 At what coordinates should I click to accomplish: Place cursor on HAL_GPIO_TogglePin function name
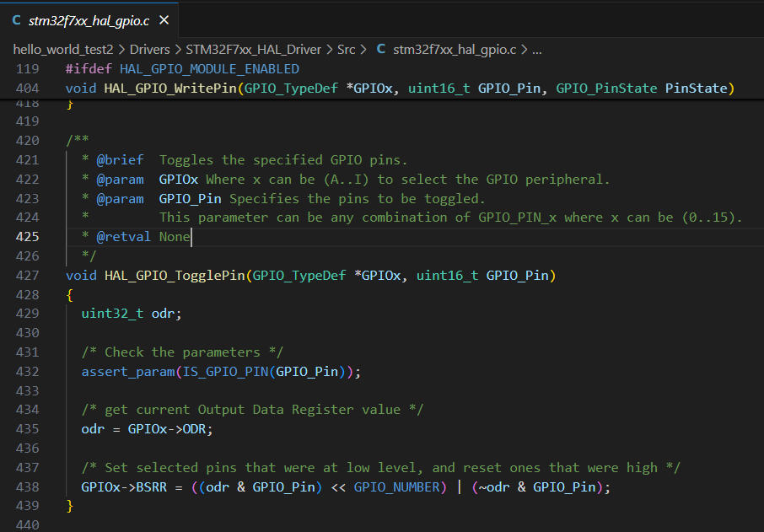coord(175,276)
